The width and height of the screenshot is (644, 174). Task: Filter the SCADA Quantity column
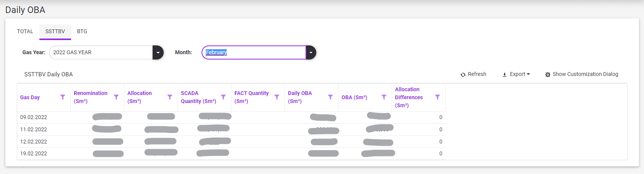coord(223,97)
